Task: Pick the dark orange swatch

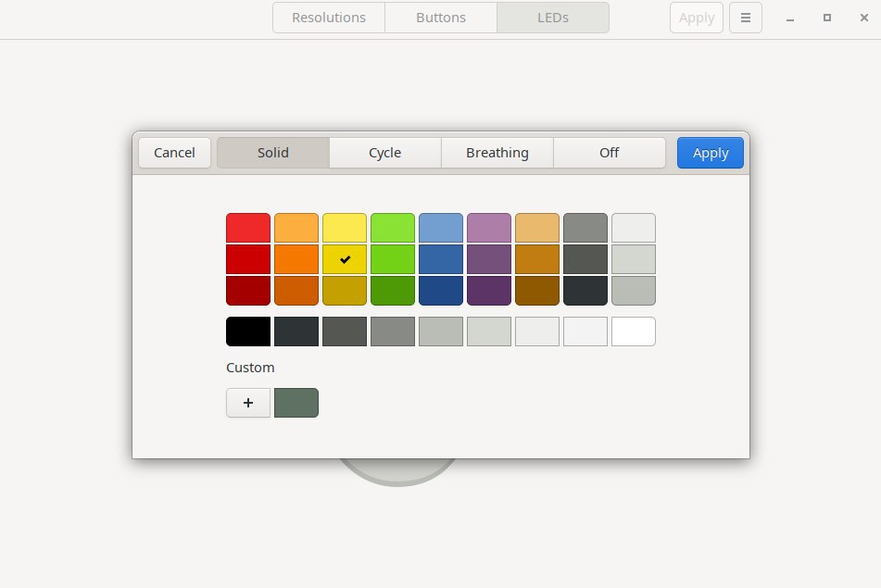Action: tap(296, 291)
